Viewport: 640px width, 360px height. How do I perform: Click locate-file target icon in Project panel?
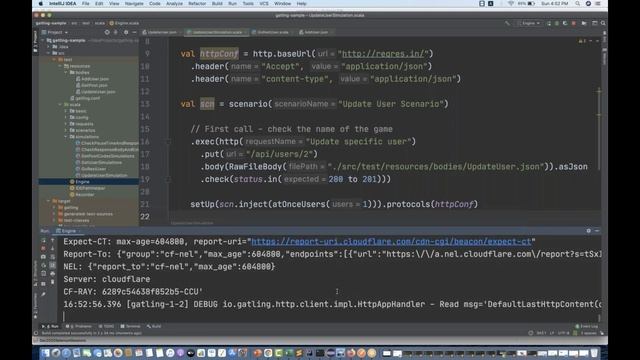coord(107,32)
